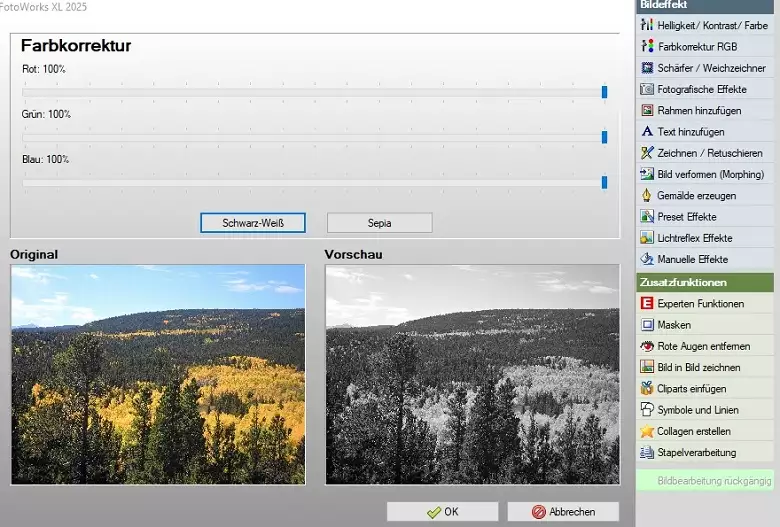The height and width of the screenshot is (527, 780).
Task: Open Bild verformen (Morphing) label
Action: (710, 174)
